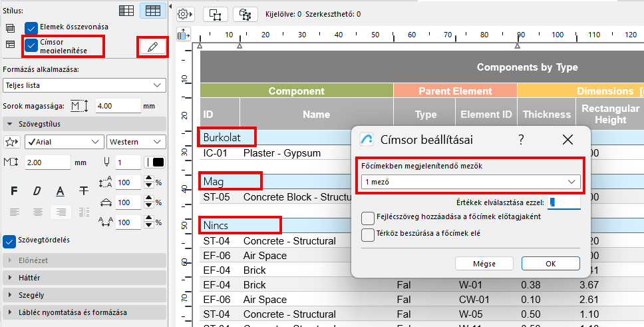Open the Arial font dropdown
This screenshot has height=327, width=644.
point(64,142)
